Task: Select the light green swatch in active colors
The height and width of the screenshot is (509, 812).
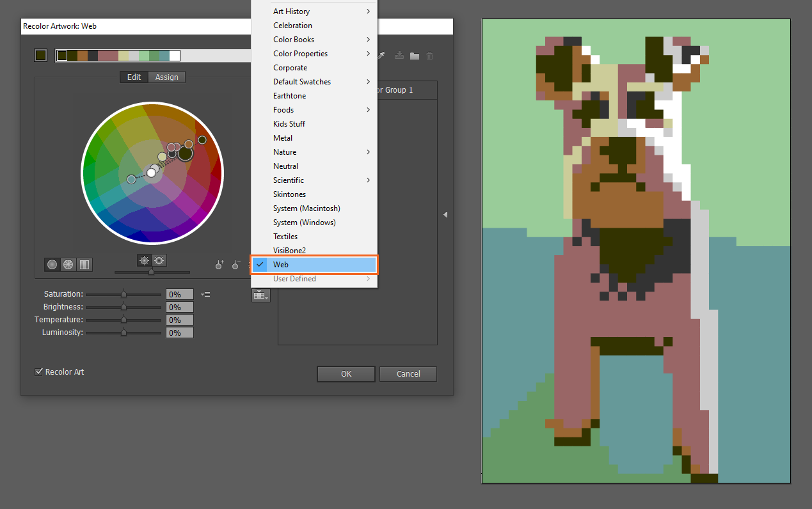Action: tap(144, 56)
